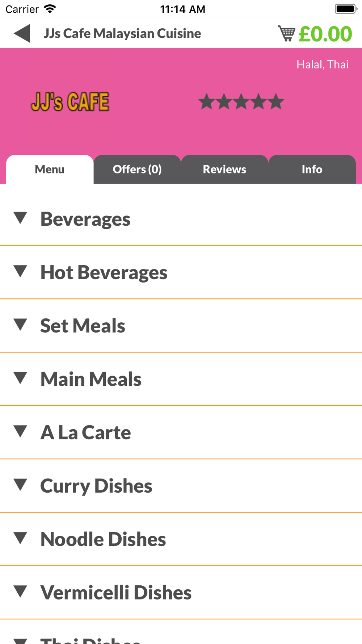Expand the Hot Beverages section arrow
The height and width of the screenshot is (644, 362).
[x=20, y=271]
